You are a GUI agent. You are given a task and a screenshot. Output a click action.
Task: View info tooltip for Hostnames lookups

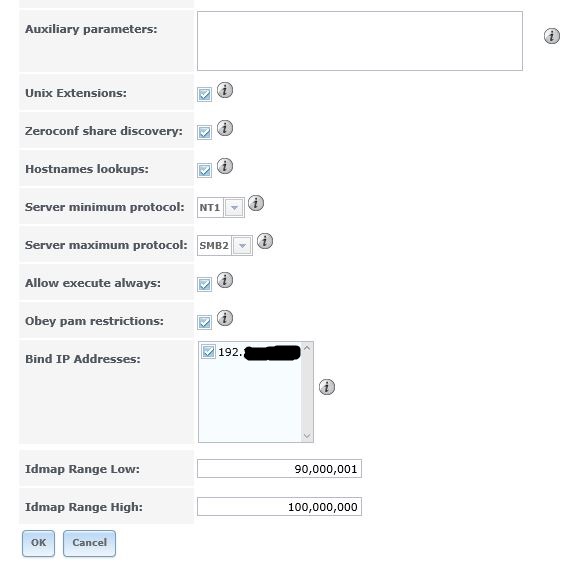tap(225, 166)
